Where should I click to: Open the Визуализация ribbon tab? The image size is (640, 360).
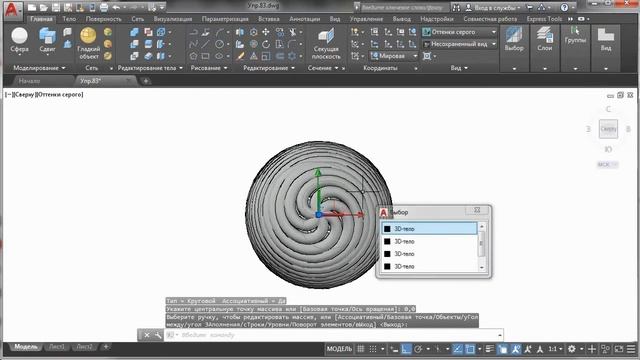173,19
